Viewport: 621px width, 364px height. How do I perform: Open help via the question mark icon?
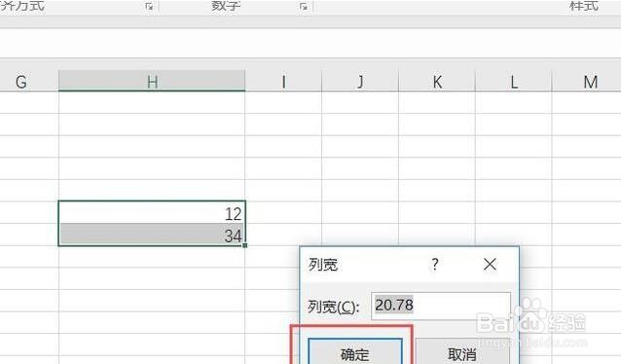click(435, 264)
